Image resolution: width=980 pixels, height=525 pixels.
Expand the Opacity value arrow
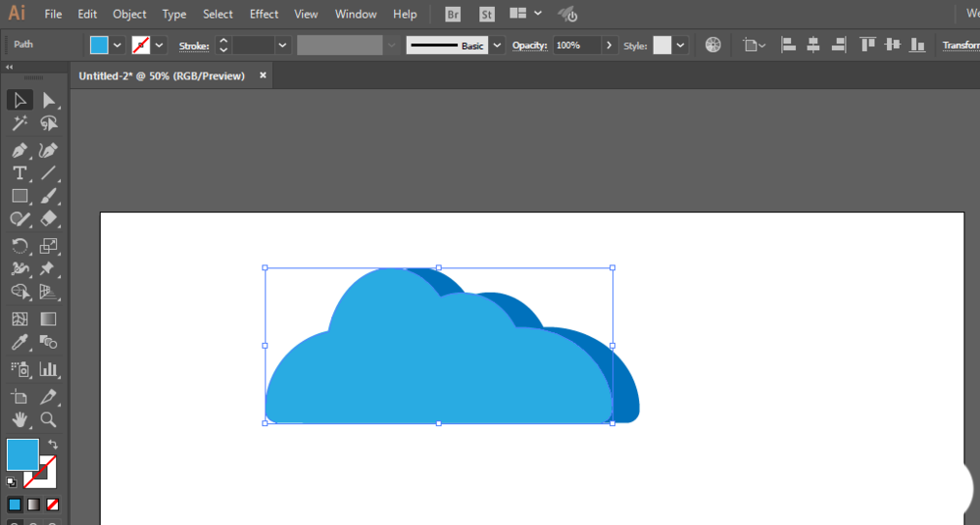coord(610,45)
